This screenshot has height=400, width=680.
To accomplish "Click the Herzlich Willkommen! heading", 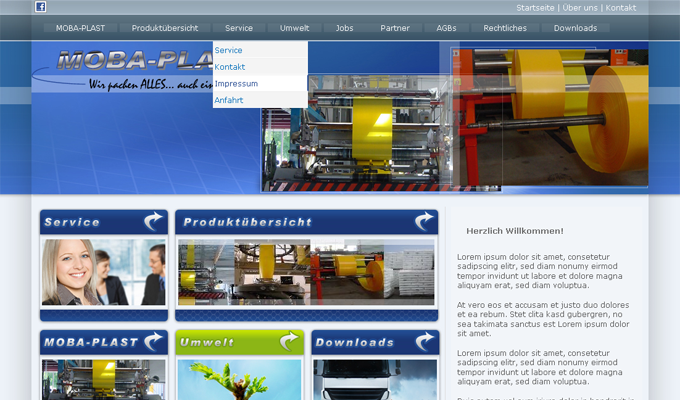I will tap(515, 231).
